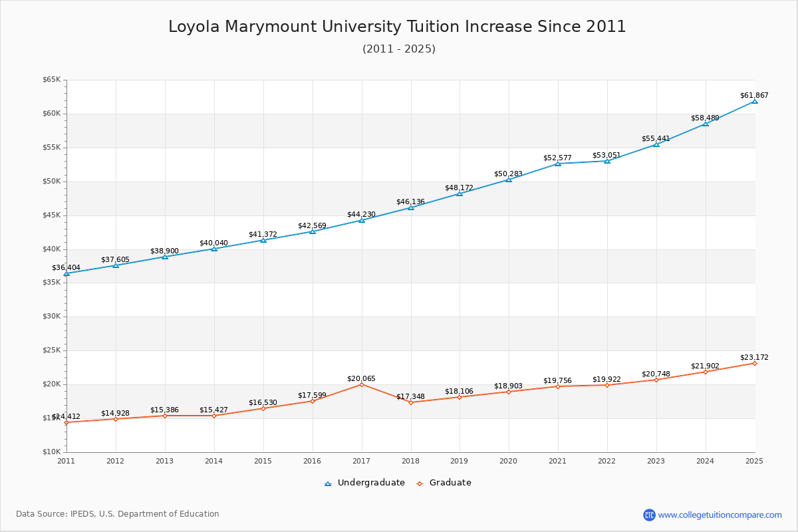Select the undergraduate marker for 2018
Viewport: 798px width, 532px height.
pyautogui.click(x=410, y=207)
